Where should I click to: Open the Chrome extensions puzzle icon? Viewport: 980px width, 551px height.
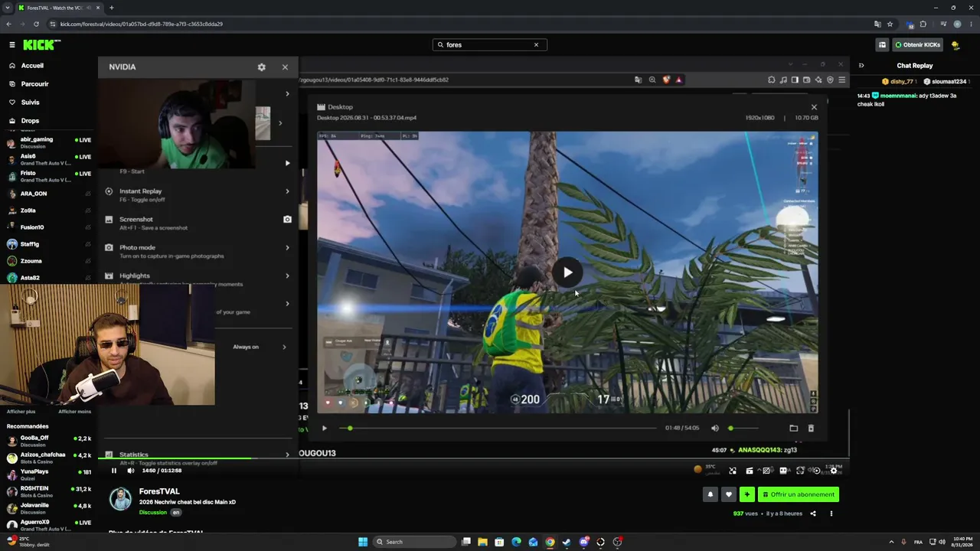923,24
